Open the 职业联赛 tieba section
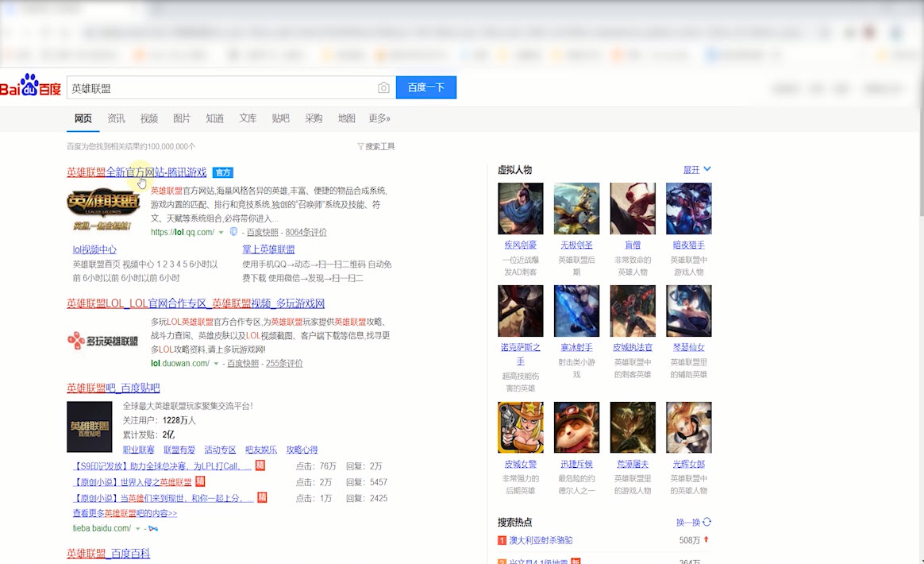This screenshot has height=564, width=924. click(138, 450)
